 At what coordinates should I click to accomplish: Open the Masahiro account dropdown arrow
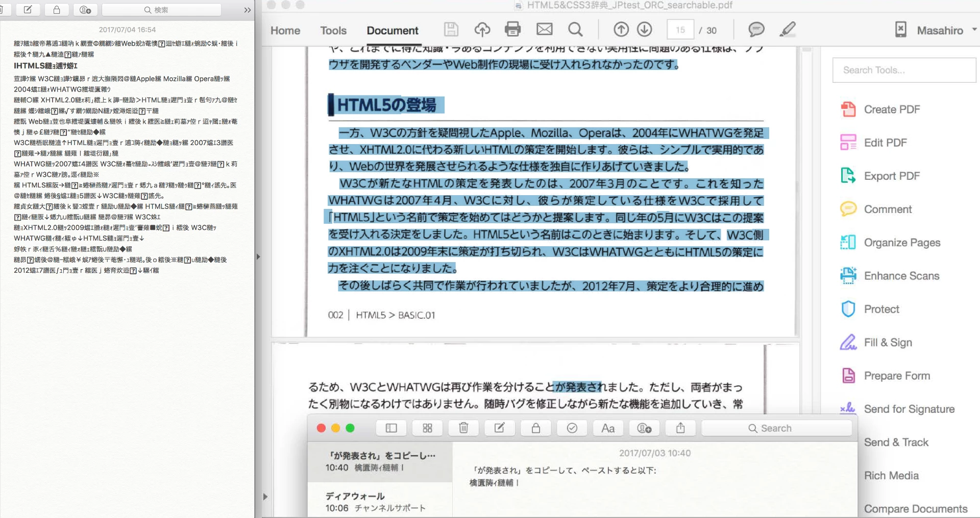click(x=974, y=30)
